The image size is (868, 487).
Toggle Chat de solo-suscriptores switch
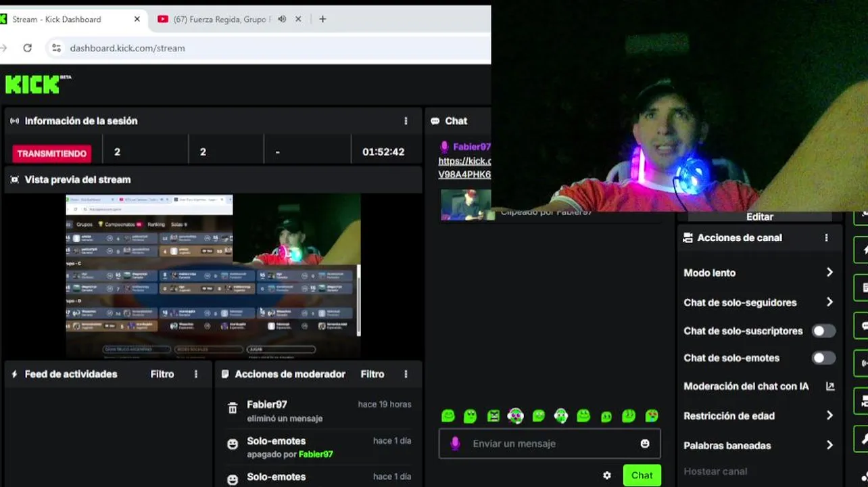823,331
